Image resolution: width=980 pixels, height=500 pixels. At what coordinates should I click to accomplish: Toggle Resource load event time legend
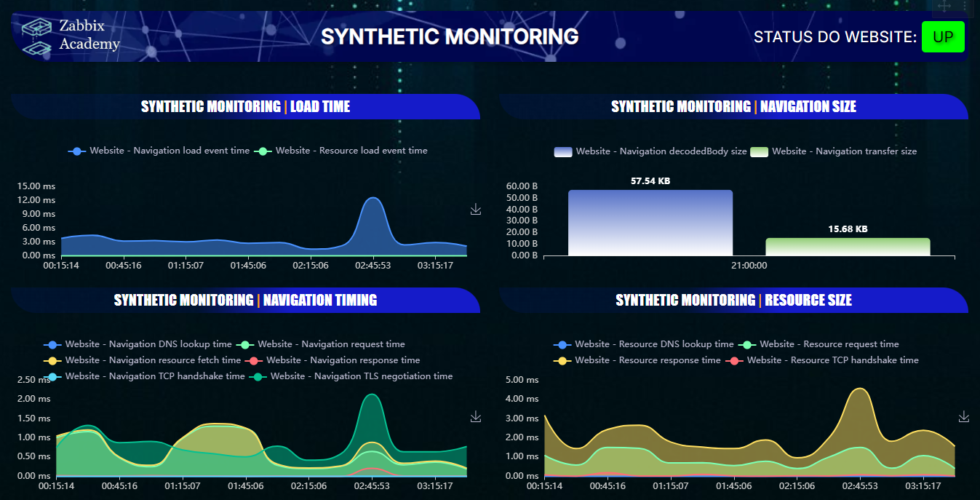(340, 151)
